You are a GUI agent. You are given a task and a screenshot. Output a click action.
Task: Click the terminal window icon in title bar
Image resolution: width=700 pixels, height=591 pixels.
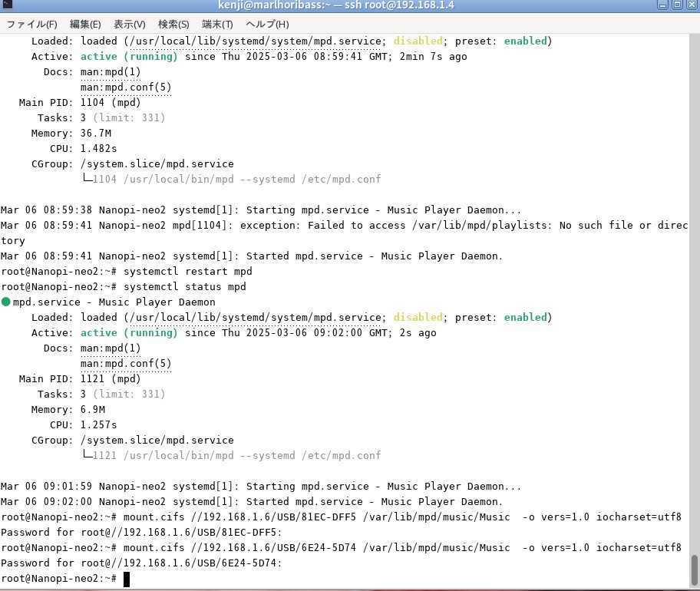pos(7,5)
